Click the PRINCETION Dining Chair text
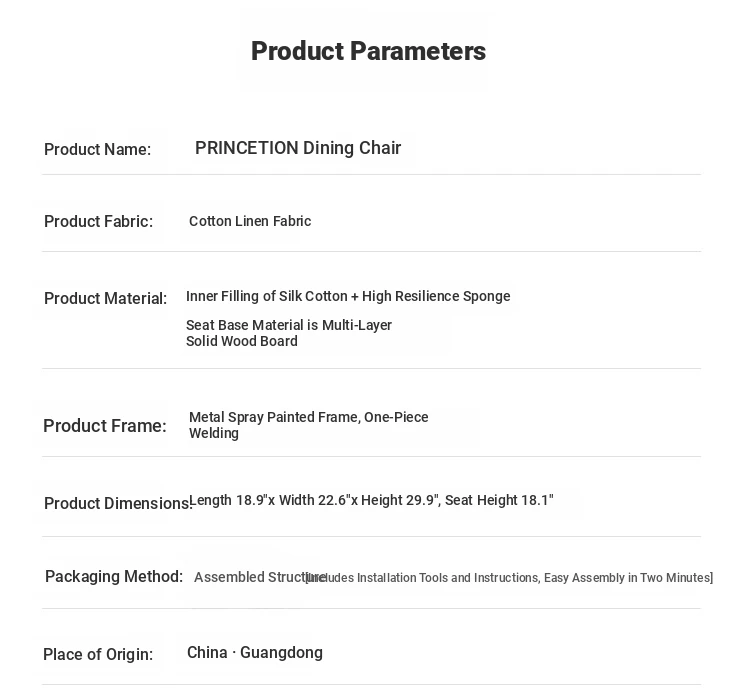This screenshot has width=750, height=698. click(298, 148)
